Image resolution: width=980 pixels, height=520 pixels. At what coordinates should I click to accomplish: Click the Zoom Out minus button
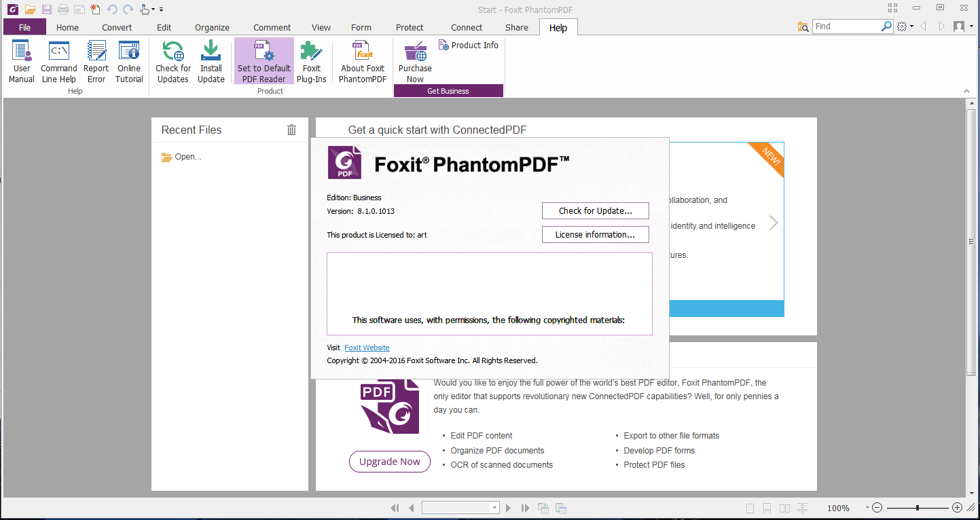tap(877, 508)
